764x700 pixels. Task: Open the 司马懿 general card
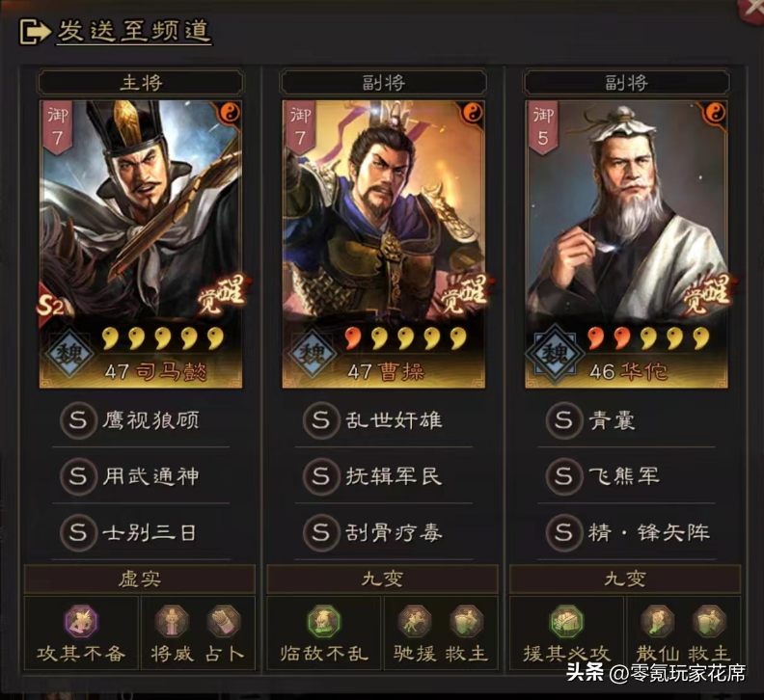[141, 244]
